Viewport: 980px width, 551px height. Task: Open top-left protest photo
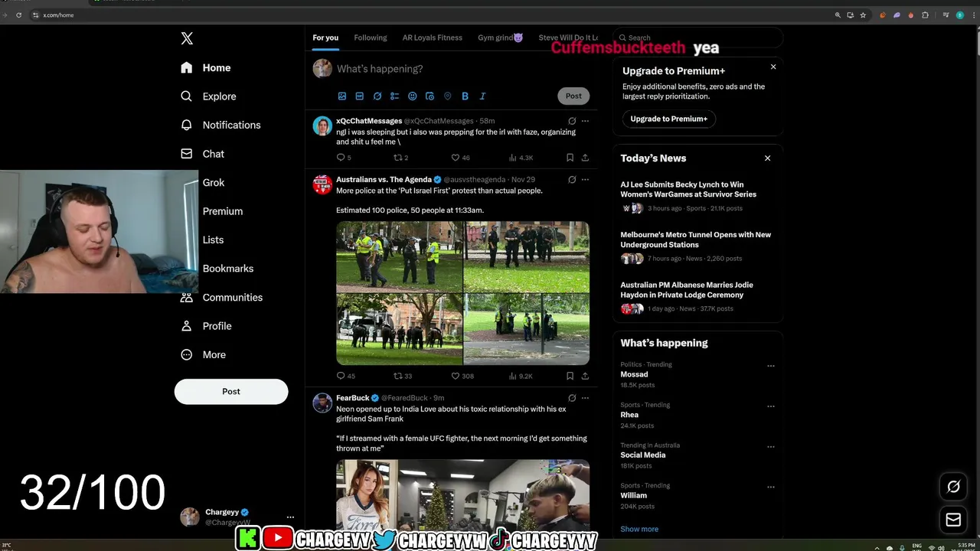click(x=399, y=257)
